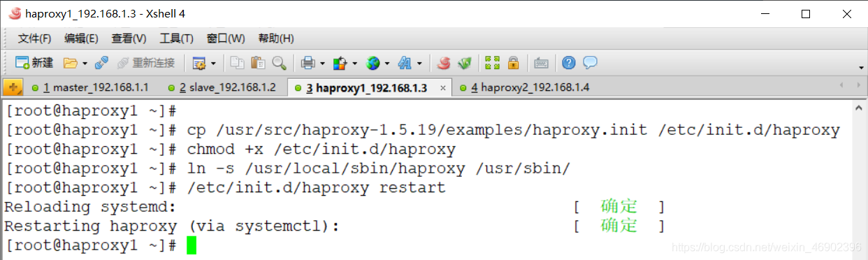Switch to the slave_192.168.1.2 tab
The width and height of the screenshot is (868, 260).
click(222, 88)
